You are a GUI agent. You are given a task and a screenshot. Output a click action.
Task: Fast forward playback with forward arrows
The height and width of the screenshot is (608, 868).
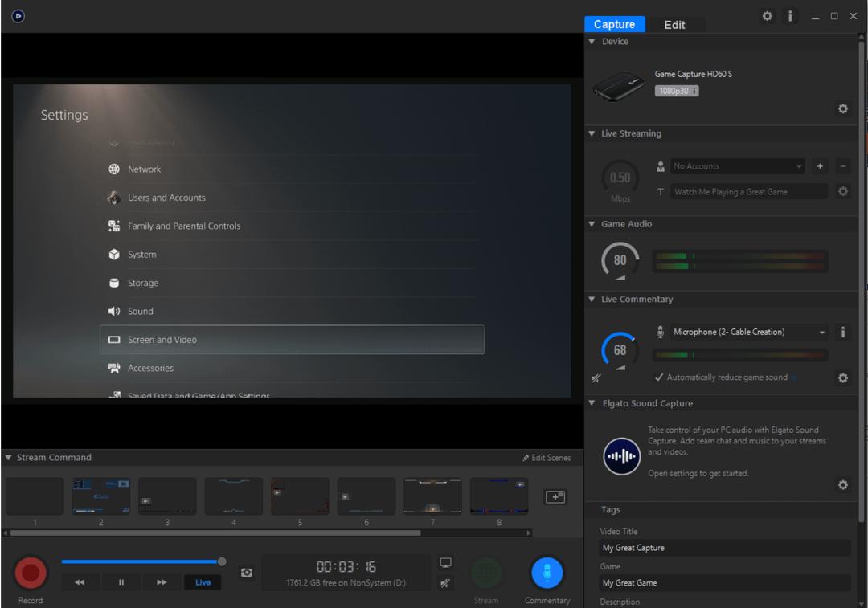coord(162,582)
